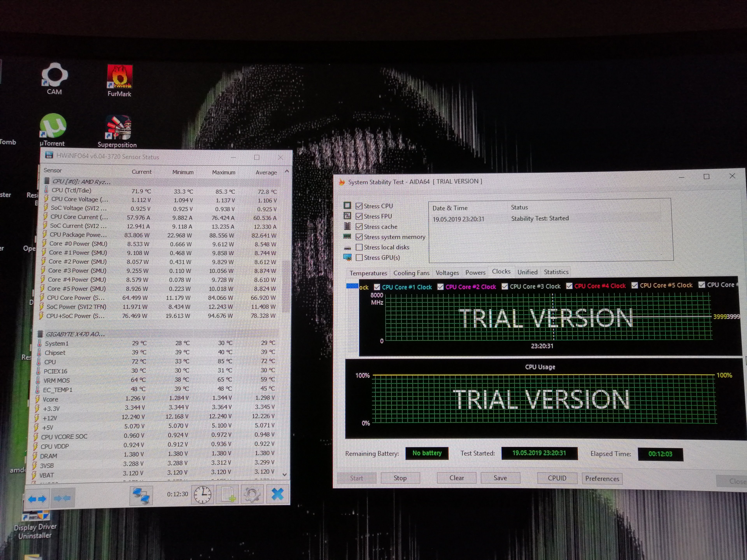Click the HWiNFO clock reset icon
The width and height of the screenshot is (747, 560).
coord(202,494)
